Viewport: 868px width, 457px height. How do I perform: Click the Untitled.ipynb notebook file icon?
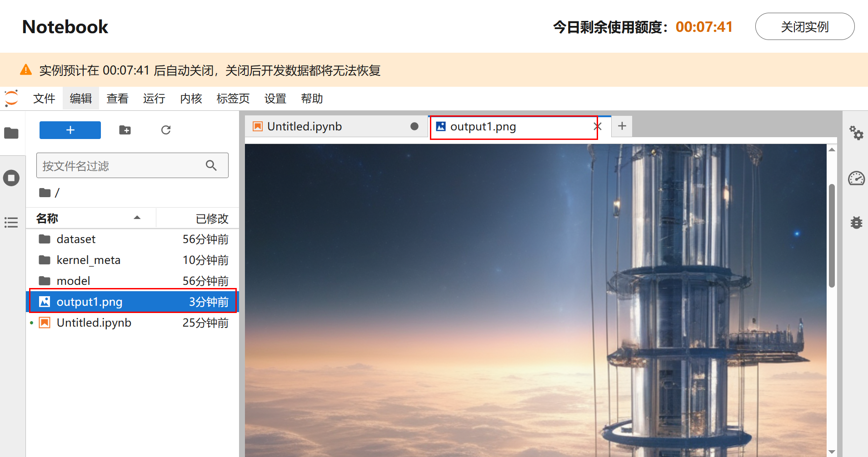(45, 323)
